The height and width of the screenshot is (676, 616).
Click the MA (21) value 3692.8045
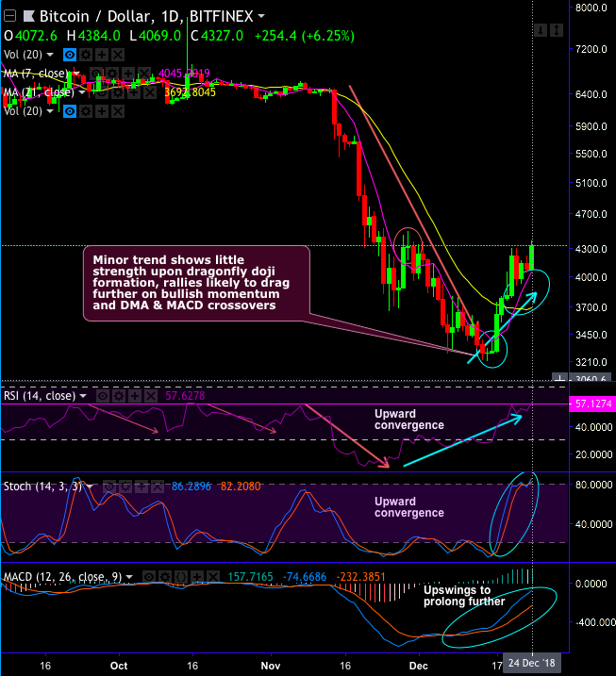tap(190, 92)
